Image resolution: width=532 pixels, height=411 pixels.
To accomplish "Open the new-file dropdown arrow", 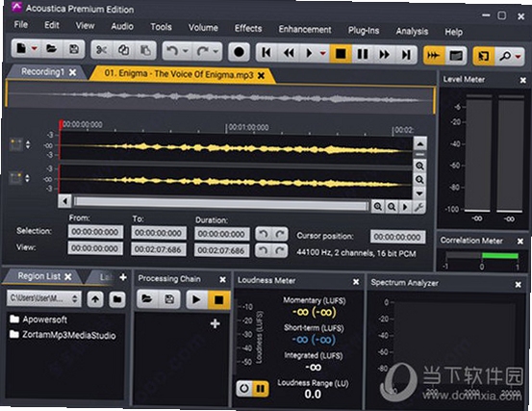I will (35, 49).
